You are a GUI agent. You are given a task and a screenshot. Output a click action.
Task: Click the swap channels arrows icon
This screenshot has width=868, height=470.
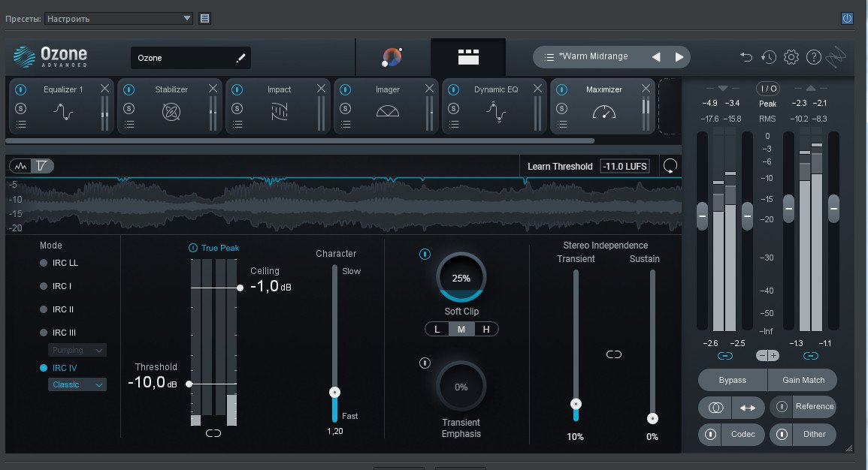coord(747,407)
